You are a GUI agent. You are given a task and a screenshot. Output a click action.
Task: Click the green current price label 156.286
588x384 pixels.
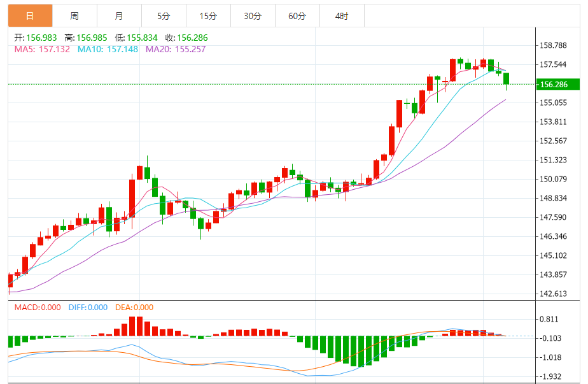pos(558,85)
